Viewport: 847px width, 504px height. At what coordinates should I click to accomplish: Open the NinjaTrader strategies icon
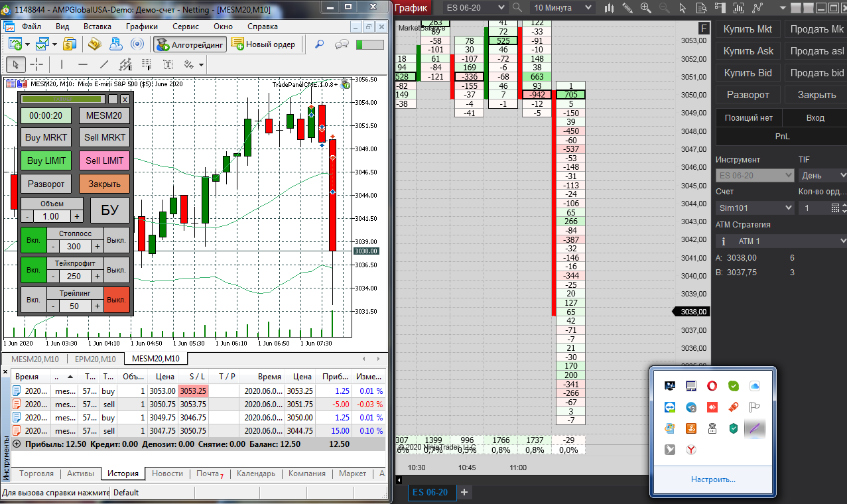757,8
